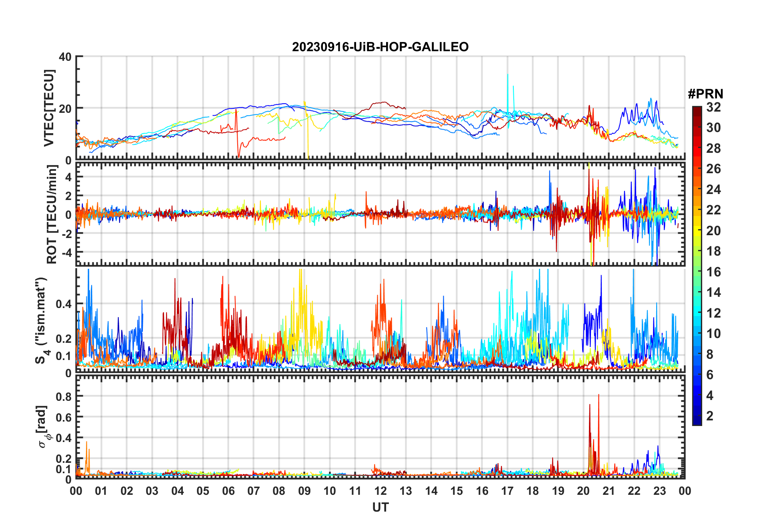Click colorbar tick label 30
Image resolution: width=761 pixels, height=532 pixels.
713,128
